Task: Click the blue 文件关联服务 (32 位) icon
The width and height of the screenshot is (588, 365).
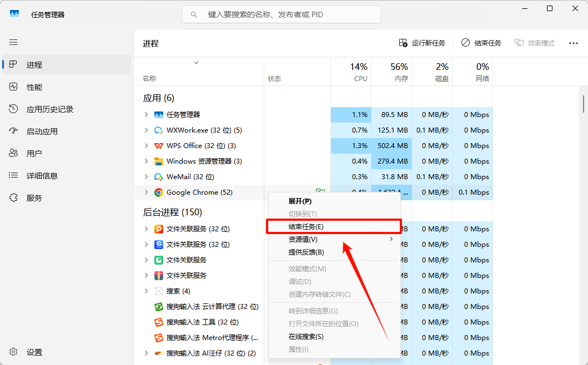Action: 159,245
